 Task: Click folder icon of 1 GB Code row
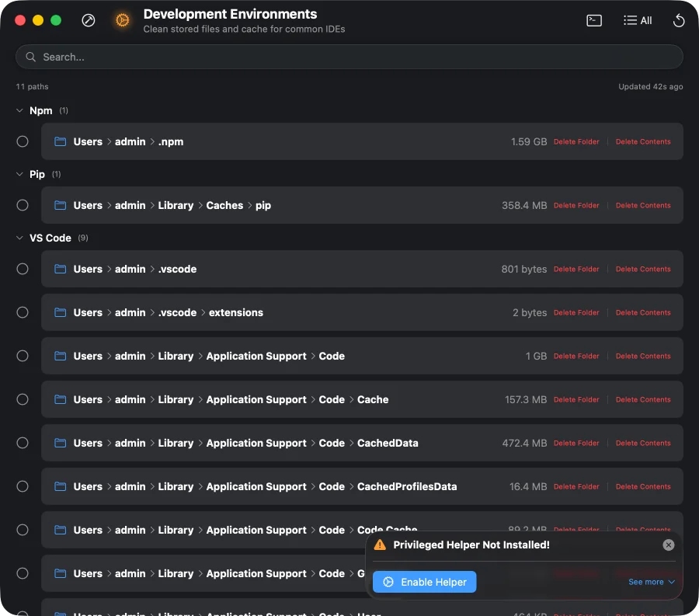[60, 356]
